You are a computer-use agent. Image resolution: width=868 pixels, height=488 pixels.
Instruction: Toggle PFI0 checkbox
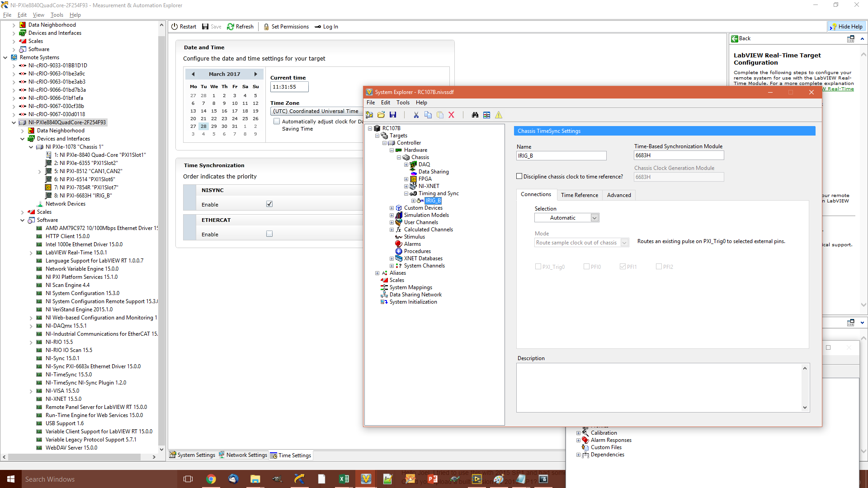point(586,267)
